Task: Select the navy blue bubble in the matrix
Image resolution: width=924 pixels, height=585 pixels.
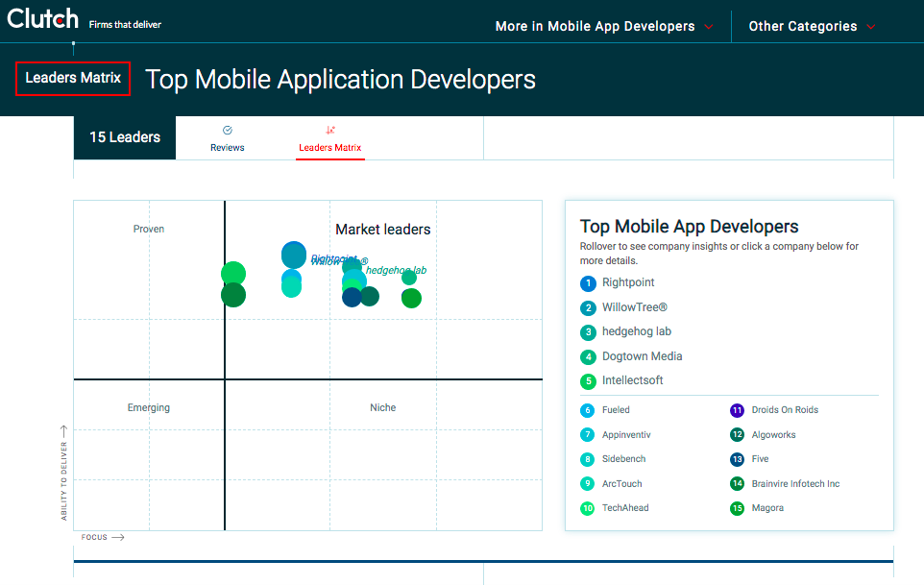Action: [352, 297]
